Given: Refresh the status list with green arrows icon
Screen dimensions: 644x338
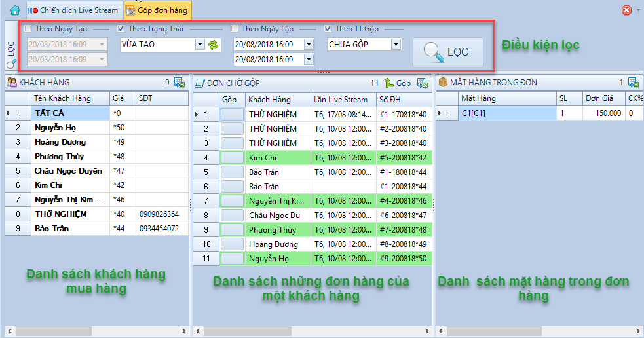Looking at the screenshot, I should pyautogui.click(x=213, y=45).
